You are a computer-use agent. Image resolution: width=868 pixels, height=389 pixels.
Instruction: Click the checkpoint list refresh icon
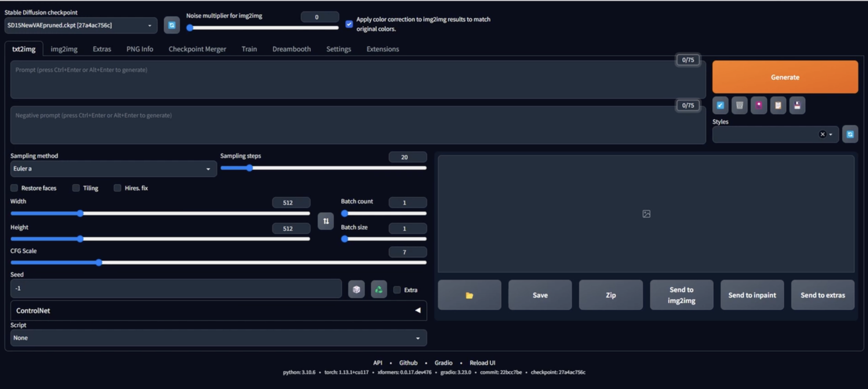point(171,25)
